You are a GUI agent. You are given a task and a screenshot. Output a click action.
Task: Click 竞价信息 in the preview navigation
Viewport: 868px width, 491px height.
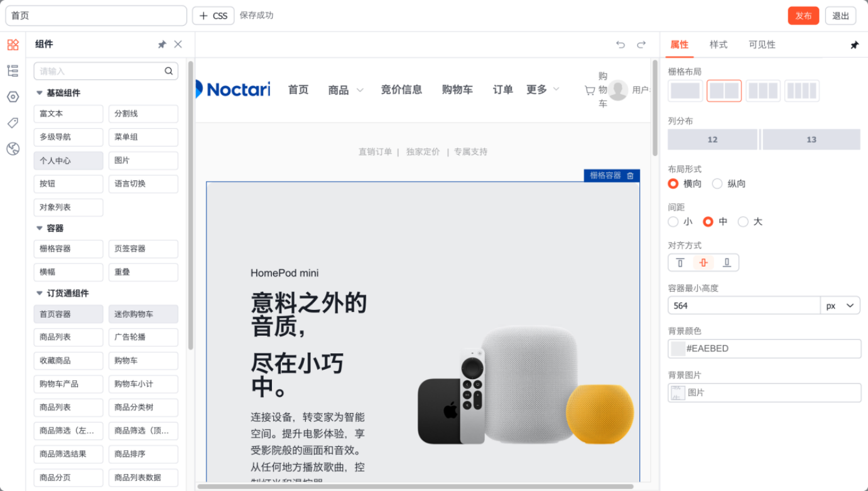[x=401, y=89]
